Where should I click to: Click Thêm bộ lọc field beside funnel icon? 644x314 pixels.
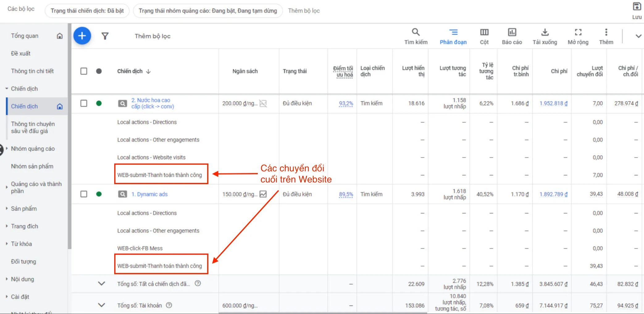153,36
